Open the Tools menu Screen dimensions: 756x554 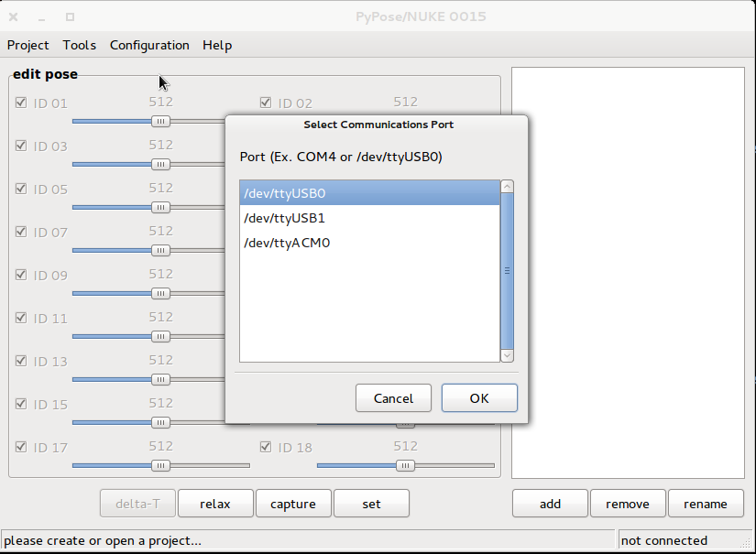click(80, 45)
